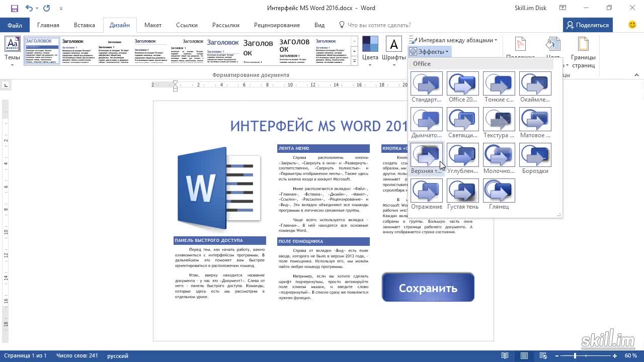The image size is (644, 362).
Task: Open the Вид tab
Action: click(319, 25)
